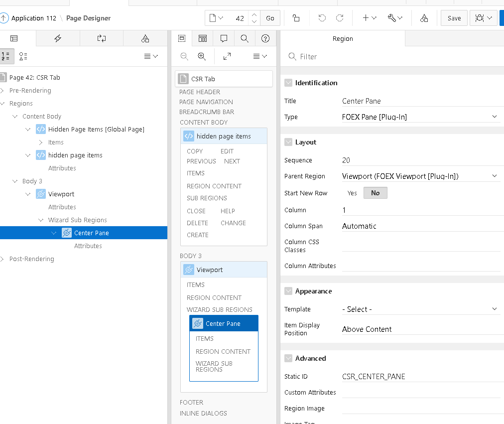
Task: Click the expand layout pane icon
Action: [227, 56]
